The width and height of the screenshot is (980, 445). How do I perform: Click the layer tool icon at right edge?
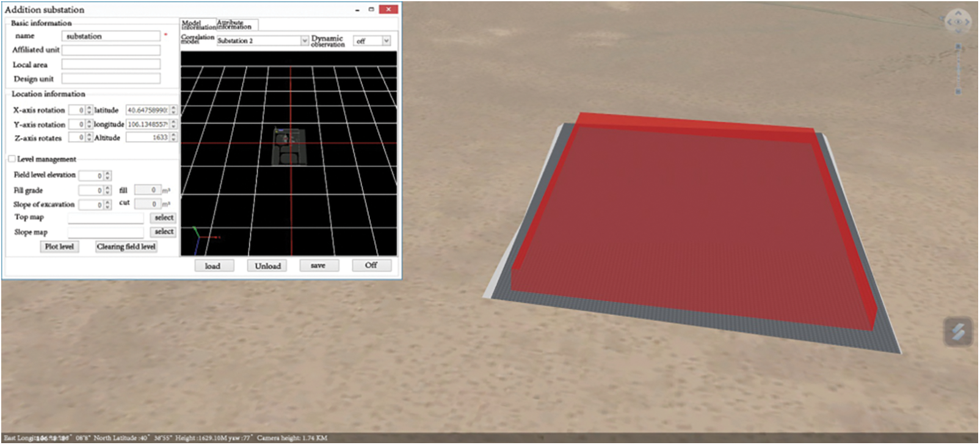point(957,331)
